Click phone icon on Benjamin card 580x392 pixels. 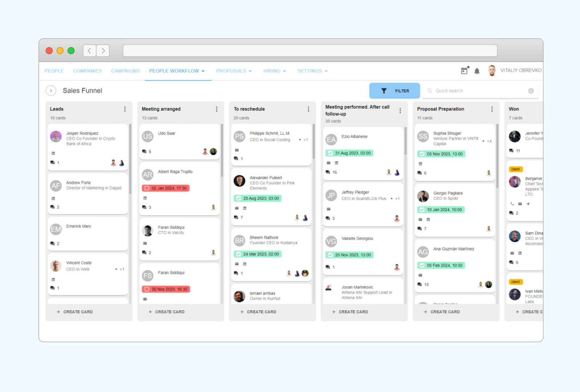pyautogui.click(x=512, y=204)
